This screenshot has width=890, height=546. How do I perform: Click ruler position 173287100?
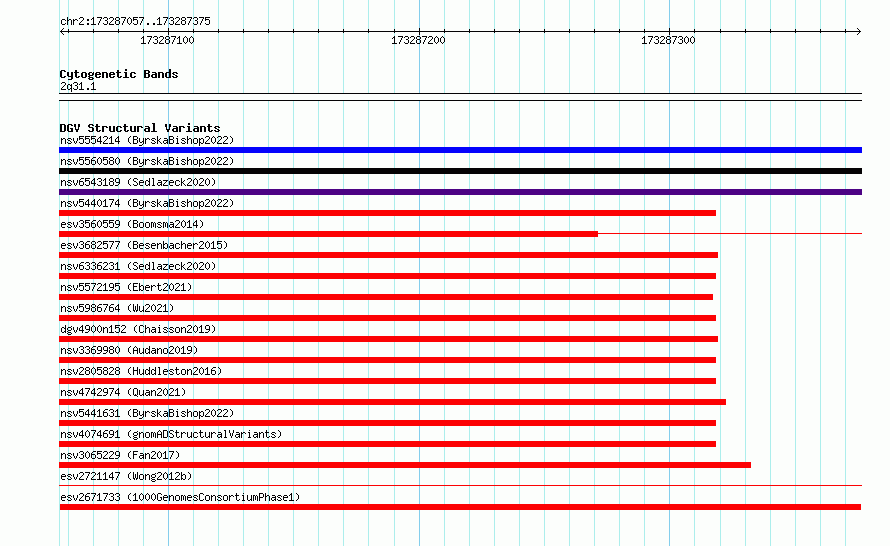click(167, 40)
